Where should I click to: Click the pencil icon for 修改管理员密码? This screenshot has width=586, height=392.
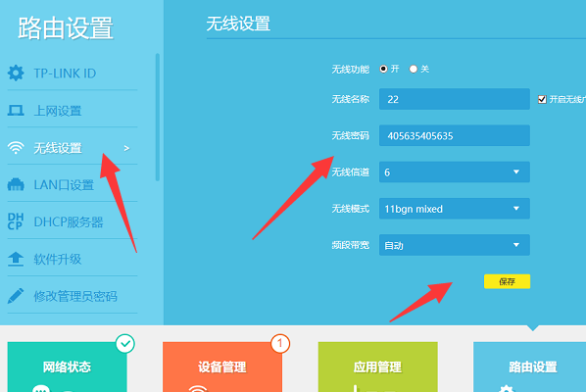click(16, 296)
